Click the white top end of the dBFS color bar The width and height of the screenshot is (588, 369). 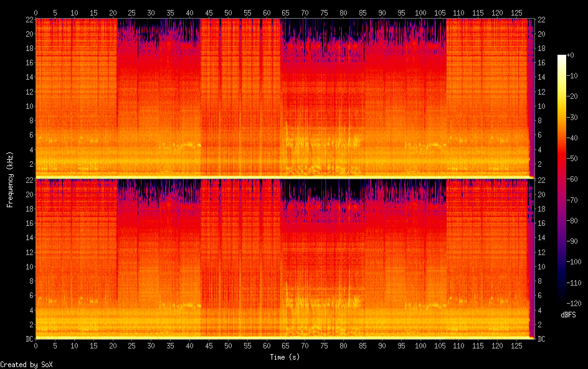click(x=562, y=57)
